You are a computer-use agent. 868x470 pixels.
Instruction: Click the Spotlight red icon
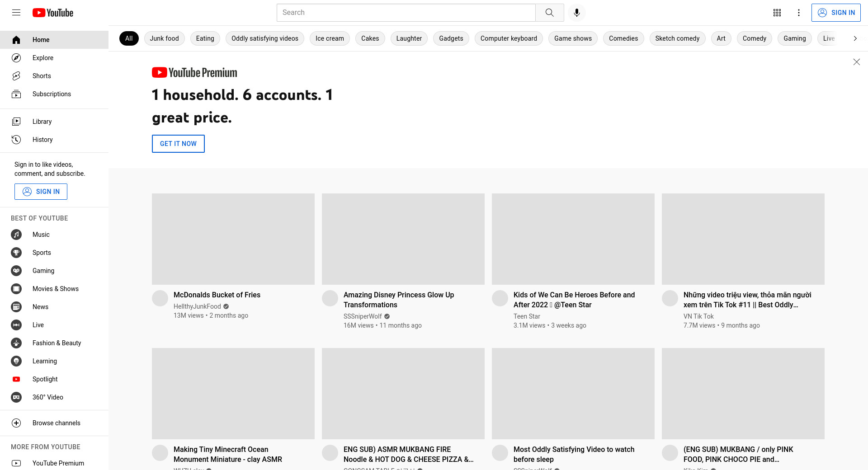coord(16,379)
